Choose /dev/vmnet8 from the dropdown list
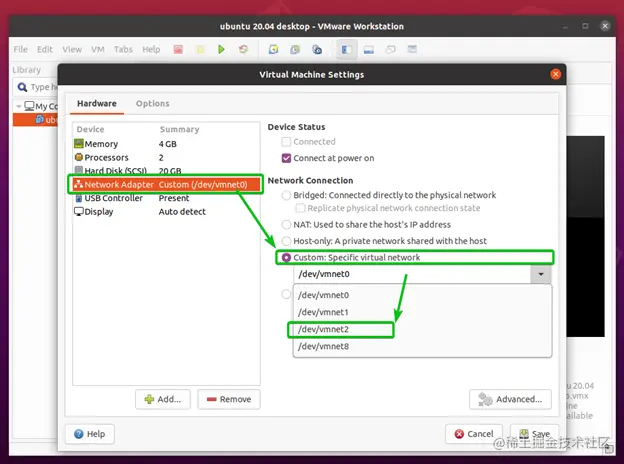 coord(422,346)
